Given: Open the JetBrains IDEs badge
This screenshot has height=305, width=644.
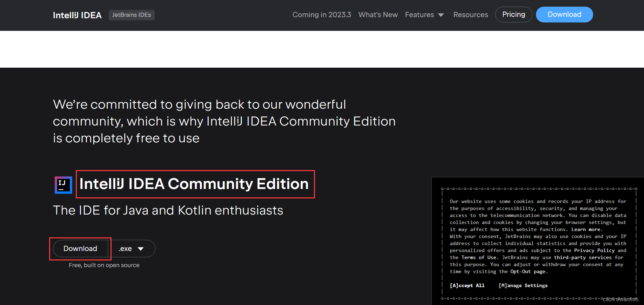Looking at the screenshot, I should click(132, 15).
